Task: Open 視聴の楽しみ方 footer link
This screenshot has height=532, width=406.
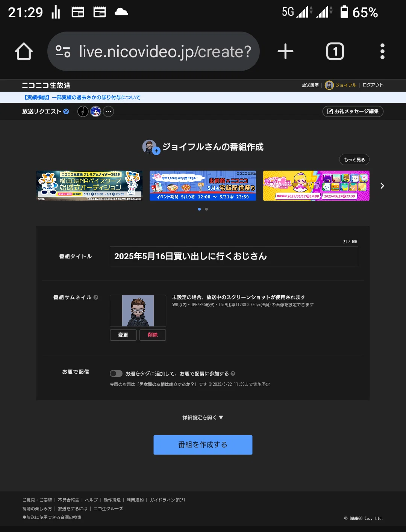Action: (37, 509)
